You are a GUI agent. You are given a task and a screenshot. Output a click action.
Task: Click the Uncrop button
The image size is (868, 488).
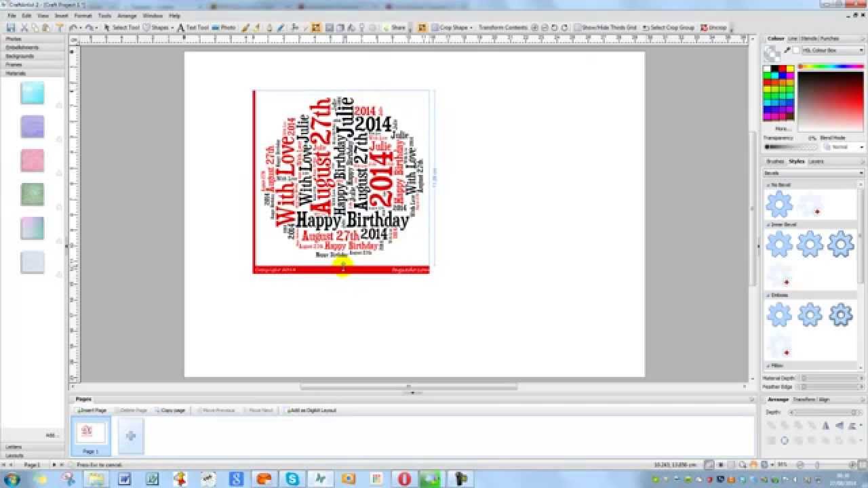713,28
